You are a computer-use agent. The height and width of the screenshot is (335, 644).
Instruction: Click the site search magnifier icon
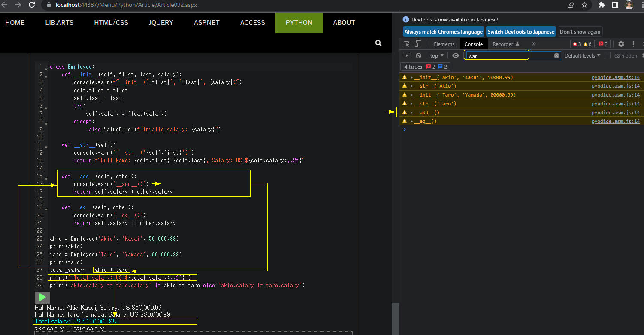pos(378,43)
